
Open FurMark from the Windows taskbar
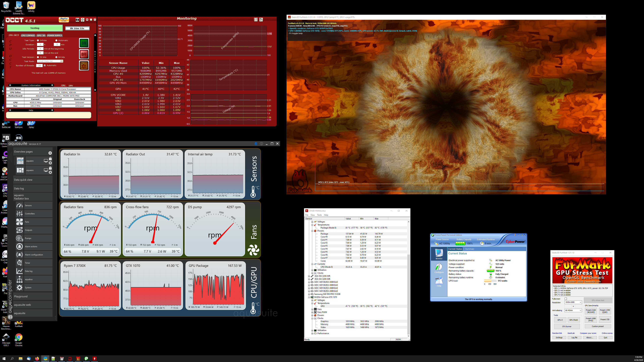[x=78, y=358]
